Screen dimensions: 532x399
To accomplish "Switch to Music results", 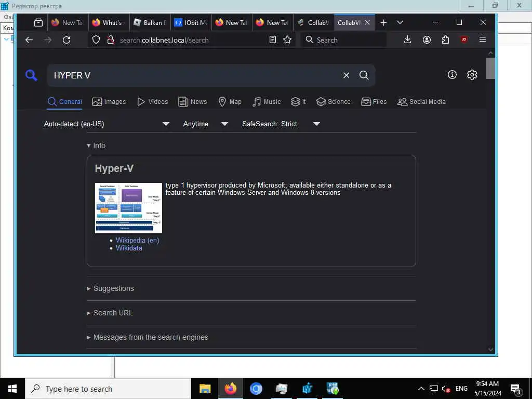I will point(267,102).
